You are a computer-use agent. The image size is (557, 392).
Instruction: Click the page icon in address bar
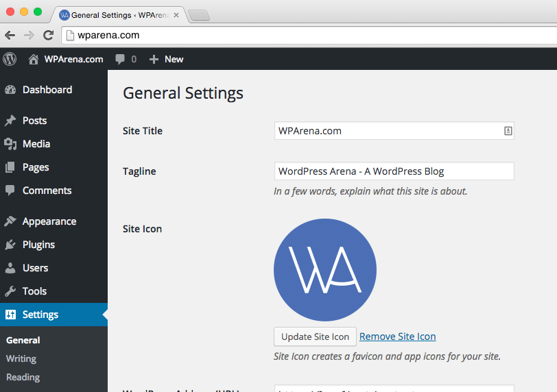71,35
